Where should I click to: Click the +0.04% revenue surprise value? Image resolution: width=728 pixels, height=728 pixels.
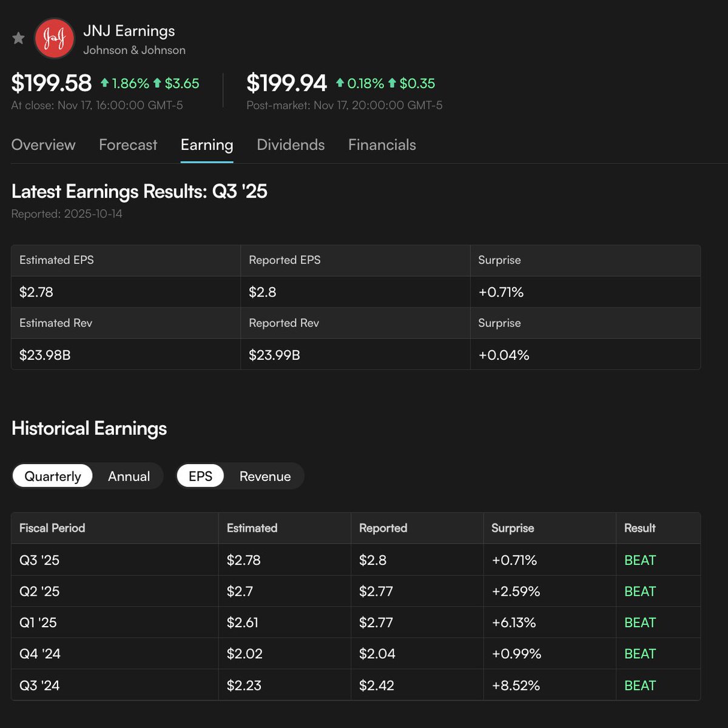(x=504, y=355)
